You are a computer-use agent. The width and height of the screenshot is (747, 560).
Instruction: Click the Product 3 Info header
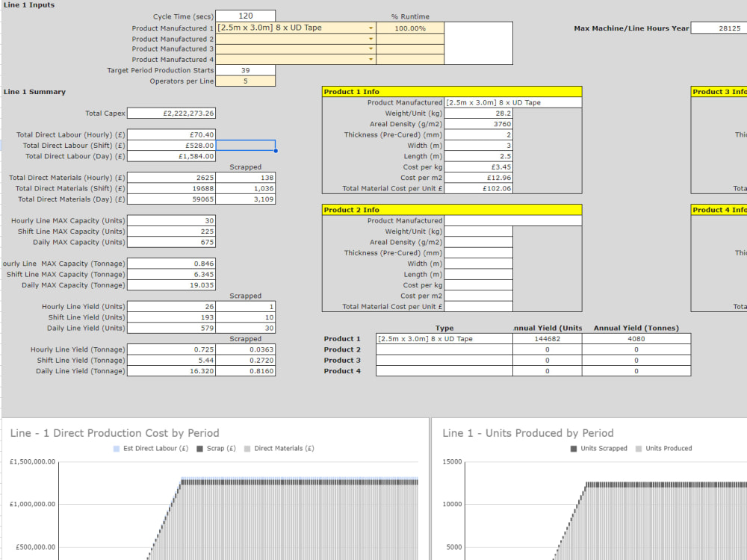[x=719, y=91]
